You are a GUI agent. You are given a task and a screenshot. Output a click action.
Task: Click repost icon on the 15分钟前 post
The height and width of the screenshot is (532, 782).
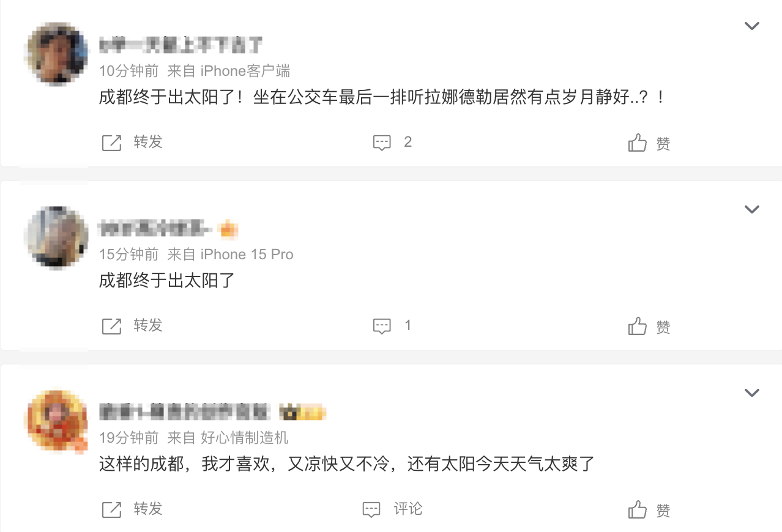[111, 326]
